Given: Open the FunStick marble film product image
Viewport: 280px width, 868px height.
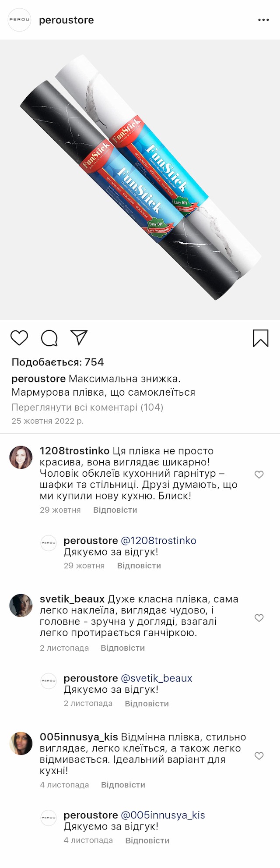Looking at the screenshot, I should click(140, 180).
